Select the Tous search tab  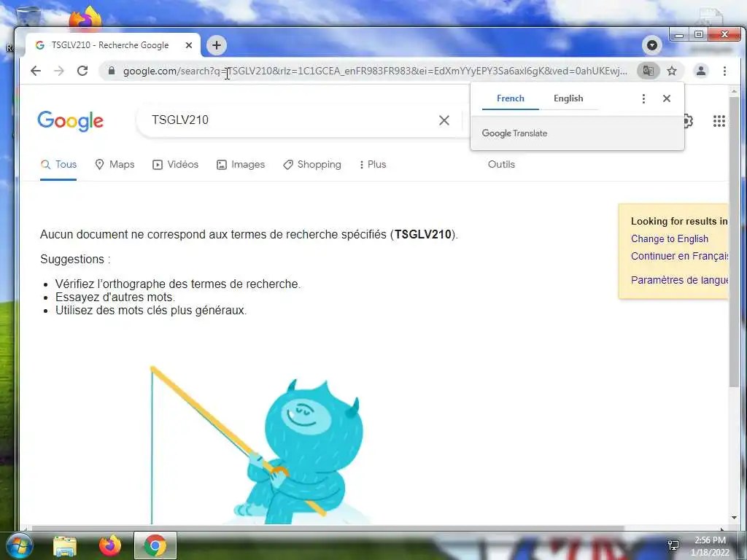click(58, 165)
